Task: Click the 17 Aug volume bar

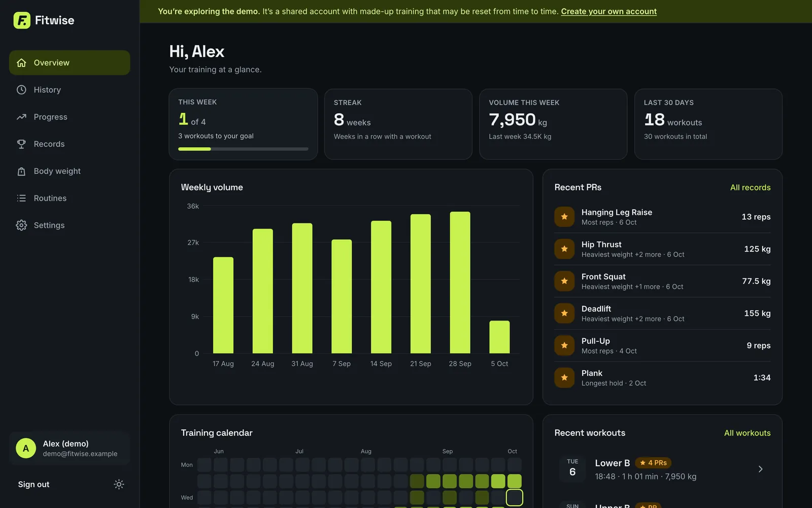Action: [223, 305]
